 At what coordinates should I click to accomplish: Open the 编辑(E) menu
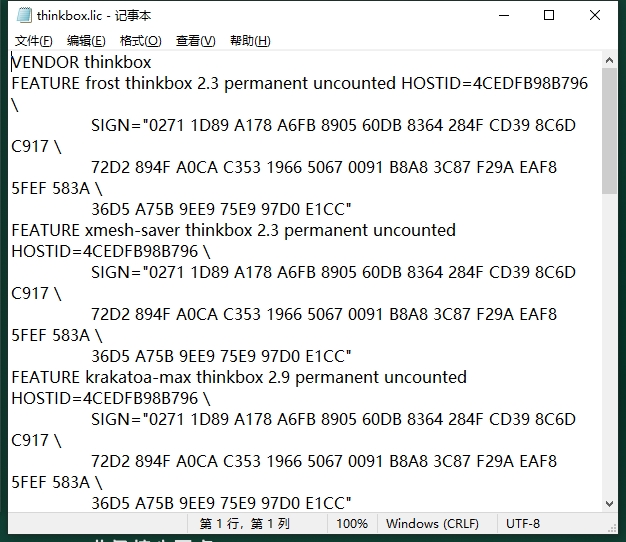click(x=86, y=41)
